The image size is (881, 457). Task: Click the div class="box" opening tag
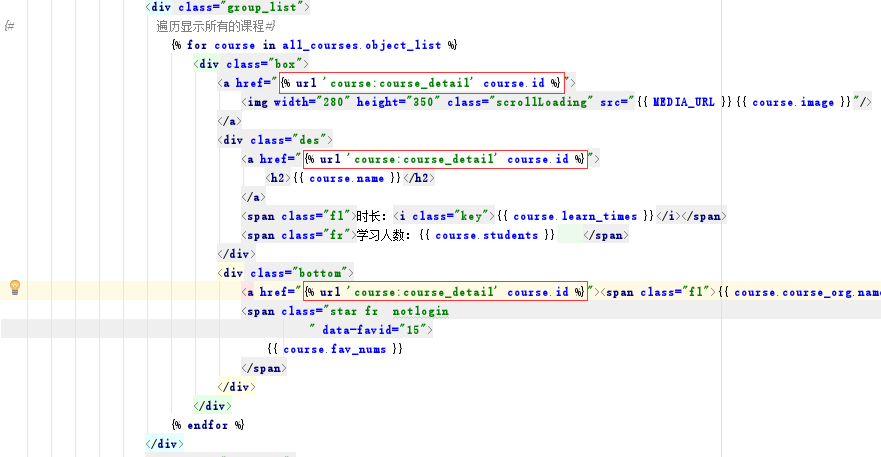click(251, 64)
